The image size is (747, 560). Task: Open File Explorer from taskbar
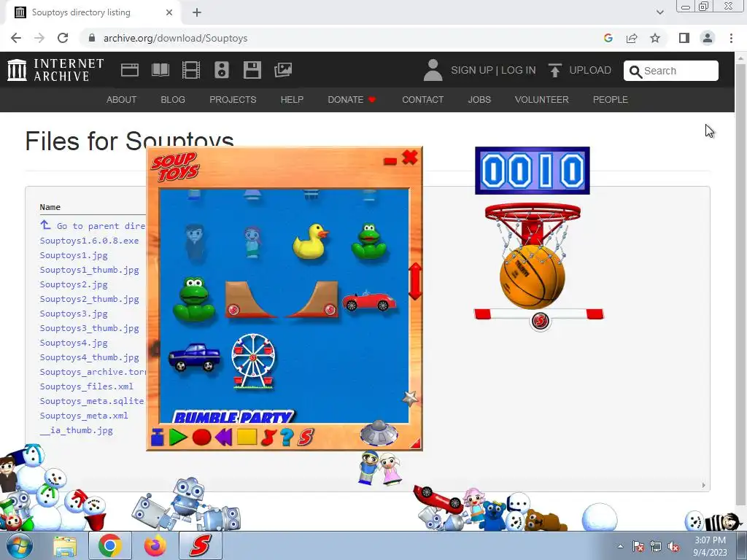(x=65, y=546)
